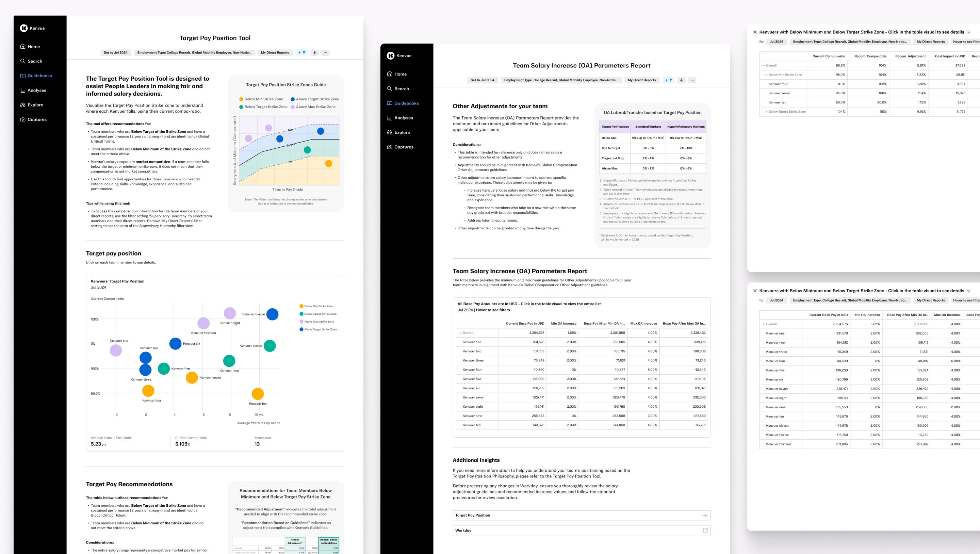Image resolution: width=980 pixels, height=554 pixels.
Task: Open the Target Pay Position link row
Action: tap(581, 515)
